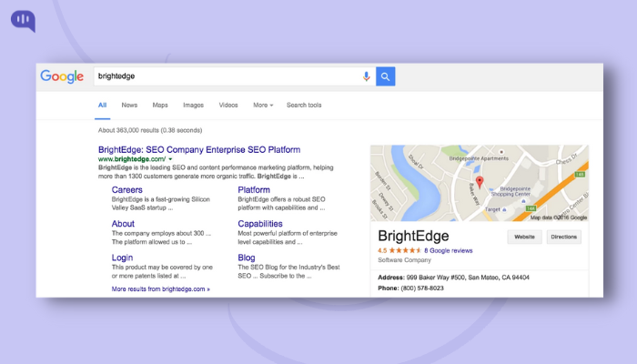Screen dimensions: 637x364
Task: Select the Videos tab
Action: click(x=228, y=105)
